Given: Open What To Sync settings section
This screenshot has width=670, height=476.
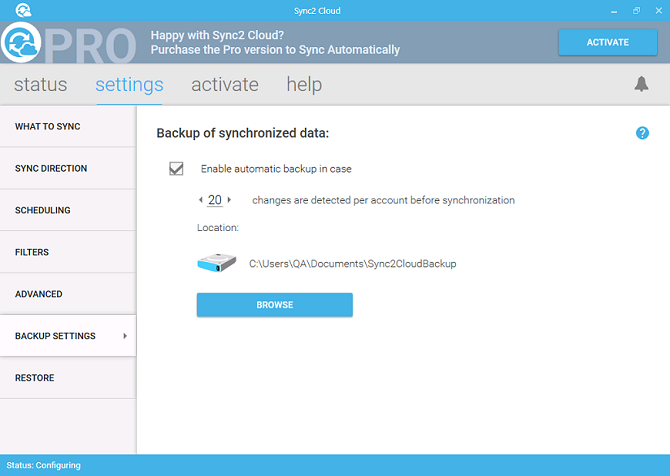Looking at the screenshot, I should (x=68, y=126).
